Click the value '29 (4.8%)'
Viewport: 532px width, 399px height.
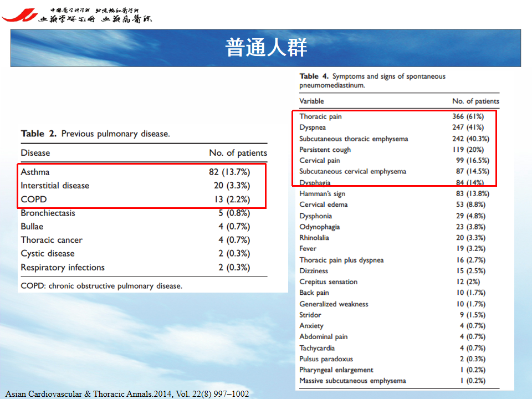click(470, 216)
